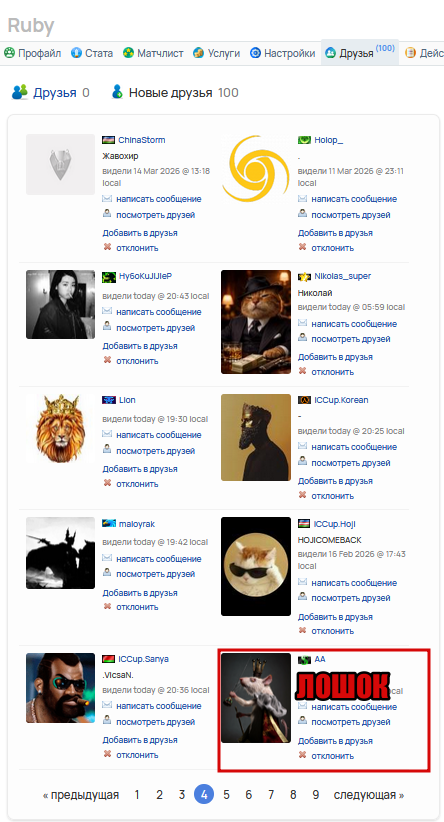444x822 pixels.
Task: Click the view-friends icon for ICCup.Sanya
Action: click(107, 721)
